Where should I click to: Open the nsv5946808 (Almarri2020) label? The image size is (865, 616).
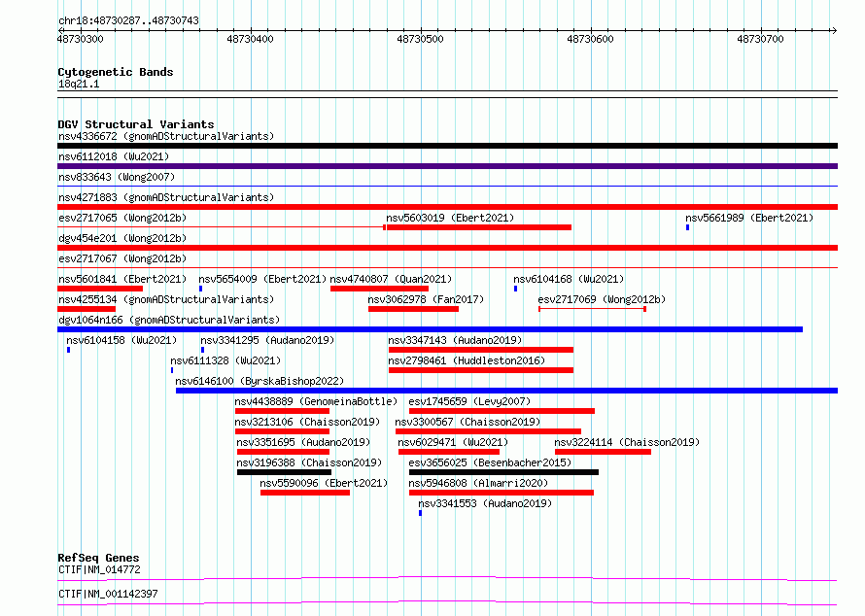pos(478,483)
